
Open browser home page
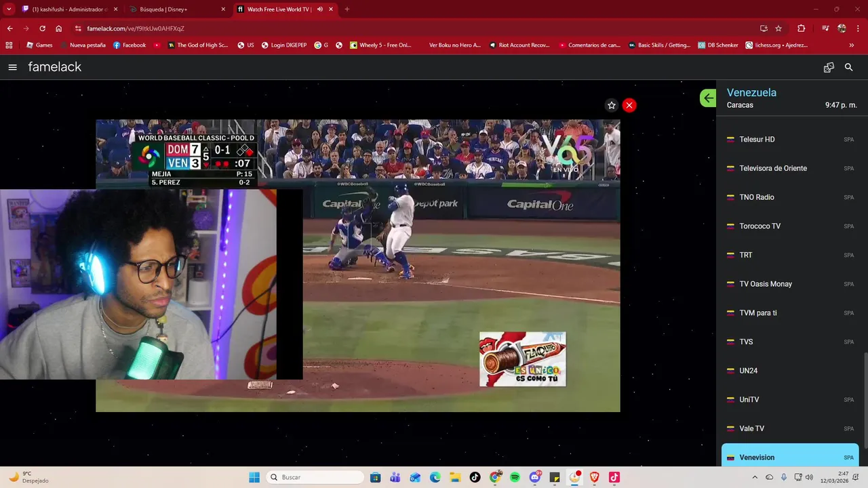[59, 28]
